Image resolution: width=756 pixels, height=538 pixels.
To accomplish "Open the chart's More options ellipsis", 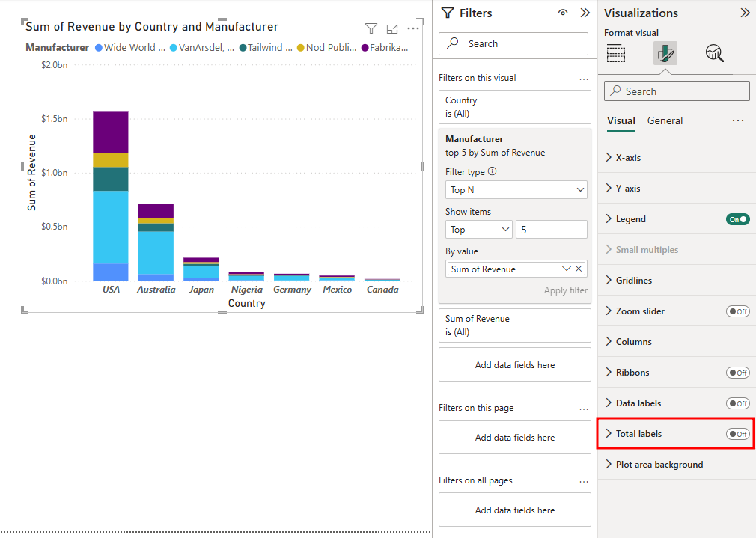I will click(413, 28).
